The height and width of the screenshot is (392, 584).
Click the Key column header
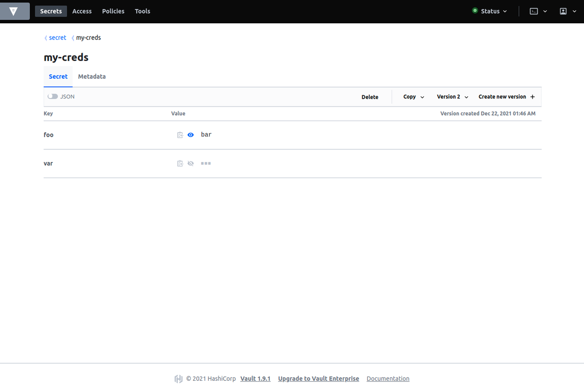(48, 113)
